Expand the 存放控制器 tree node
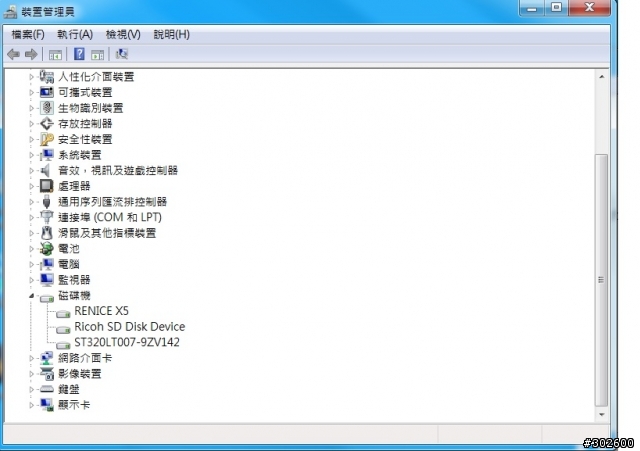The width and height of the screenshot is (640, 451). (31, 123)
